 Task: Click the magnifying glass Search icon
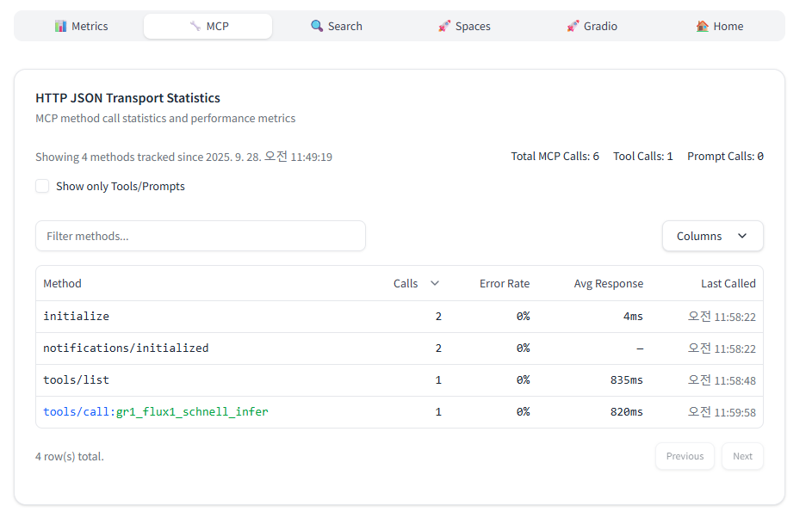point(317,27)
